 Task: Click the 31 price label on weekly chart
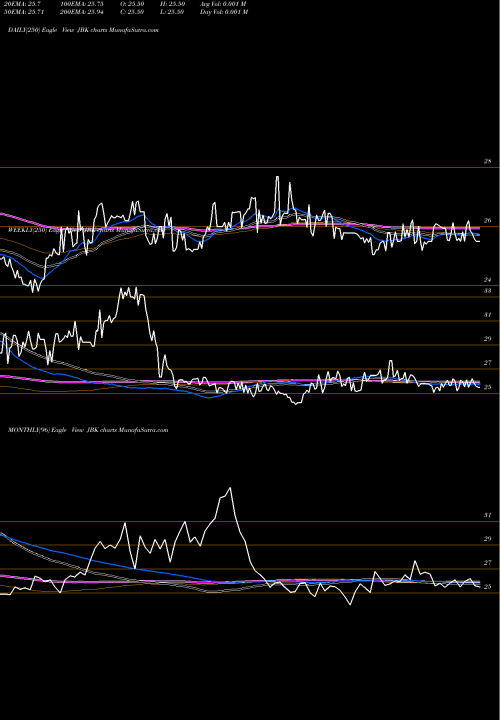point(487,315)
